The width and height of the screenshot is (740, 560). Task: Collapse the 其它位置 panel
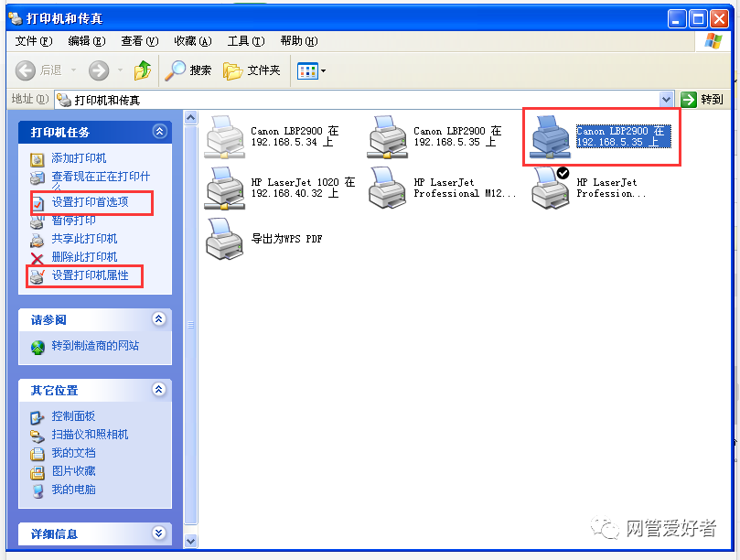click(159, 390)
